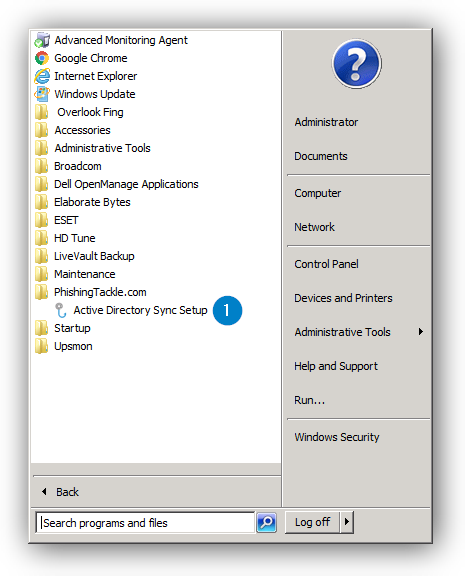This screenshot has width=465, height=576.
Task: Open Windows Update by its label
Action: click(x=95, y=94)
